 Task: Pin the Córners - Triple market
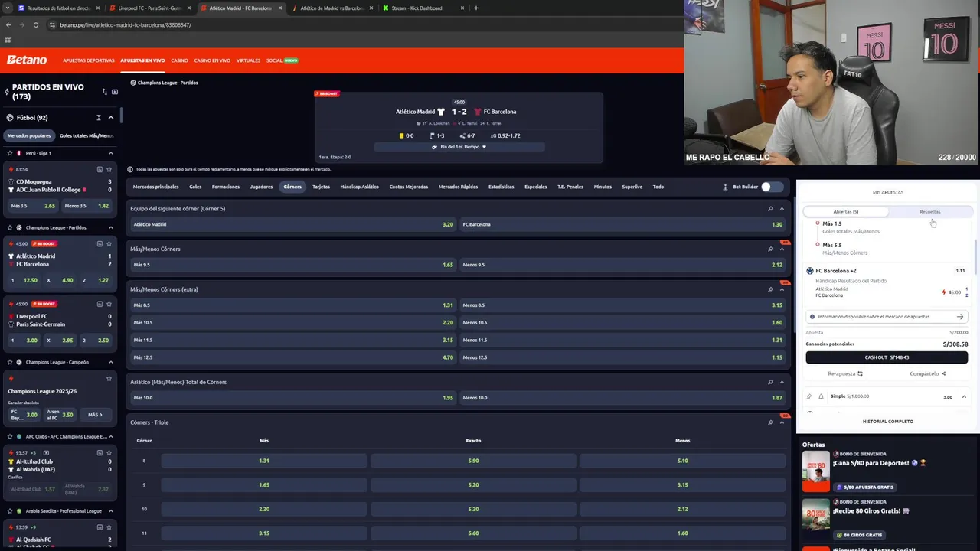[x=770, y=422]
